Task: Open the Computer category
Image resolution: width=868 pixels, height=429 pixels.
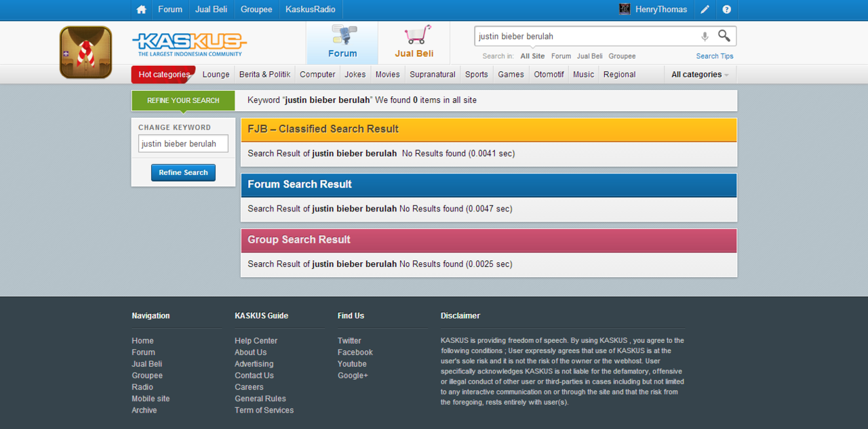Action: point(317,75)
